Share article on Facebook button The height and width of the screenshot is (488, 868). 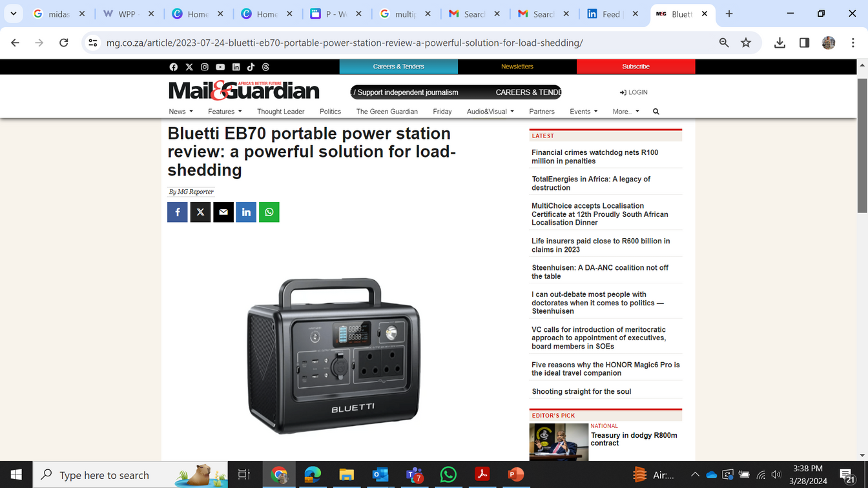click(178, 212)
